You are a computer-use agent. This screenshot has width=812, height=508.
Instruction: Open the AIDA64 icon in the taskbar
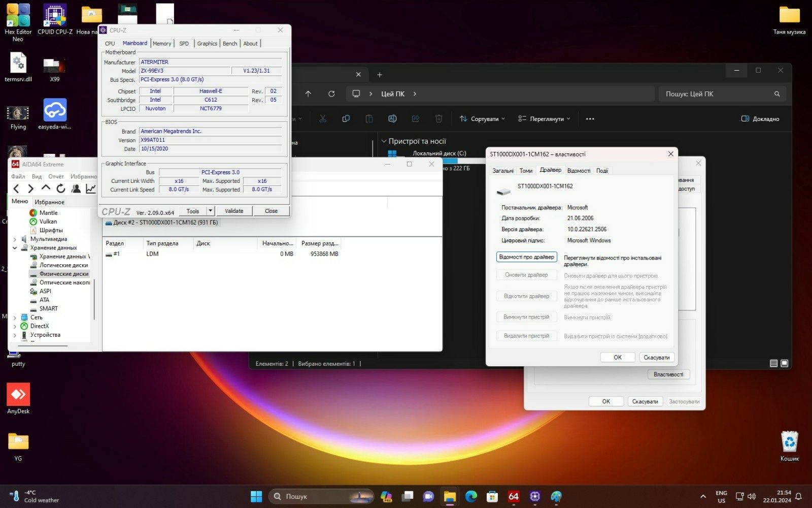click(x=514, y=496)
